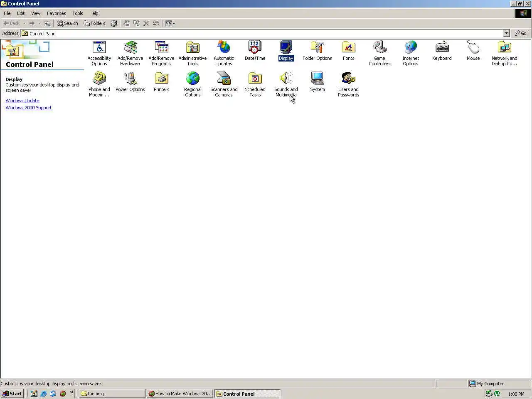Open the Edit menu

pyautogui.click(x=21, y=13)
